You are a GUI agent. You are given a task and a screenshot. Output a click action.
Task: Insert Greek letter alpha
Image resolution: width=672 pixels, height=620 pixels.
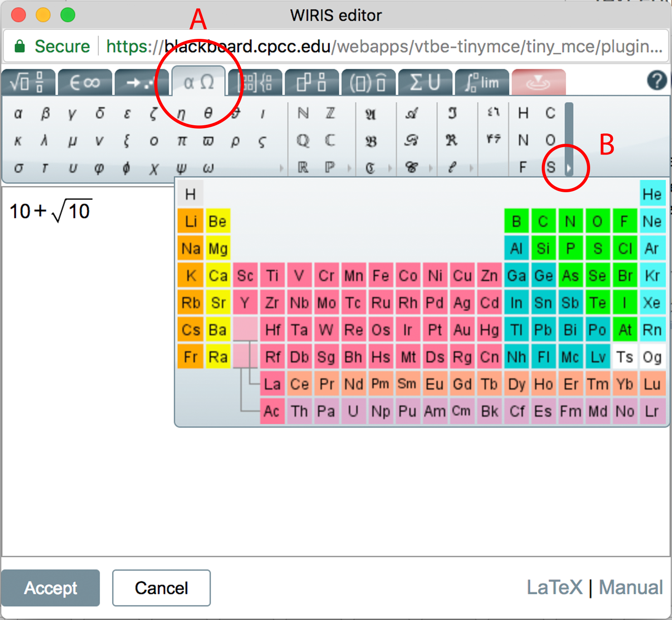(18, 113)
